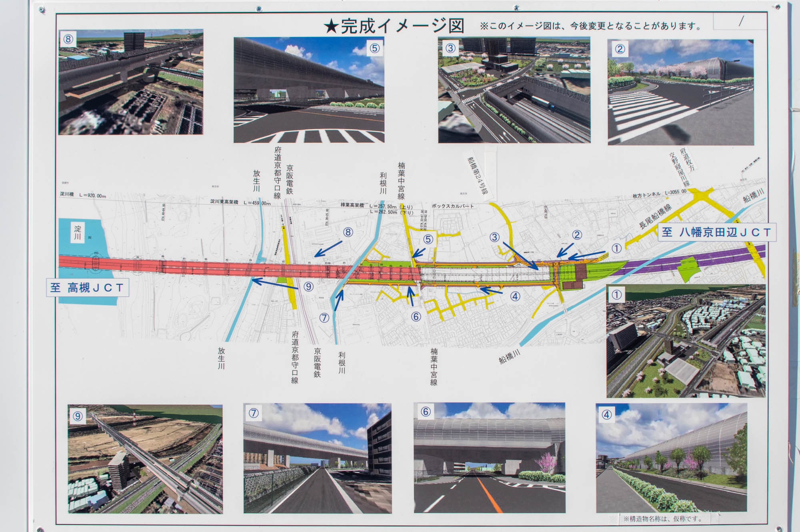800x532 pixels.
Task: Click circled number 6 marker on map
Action: click(416, 317)
